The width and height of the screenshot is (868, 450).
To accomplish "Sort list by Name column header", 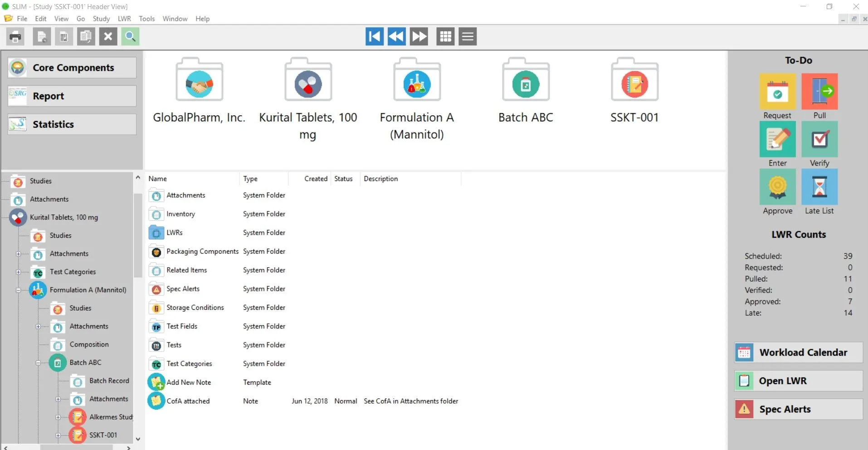I will (x=192, y=179).
